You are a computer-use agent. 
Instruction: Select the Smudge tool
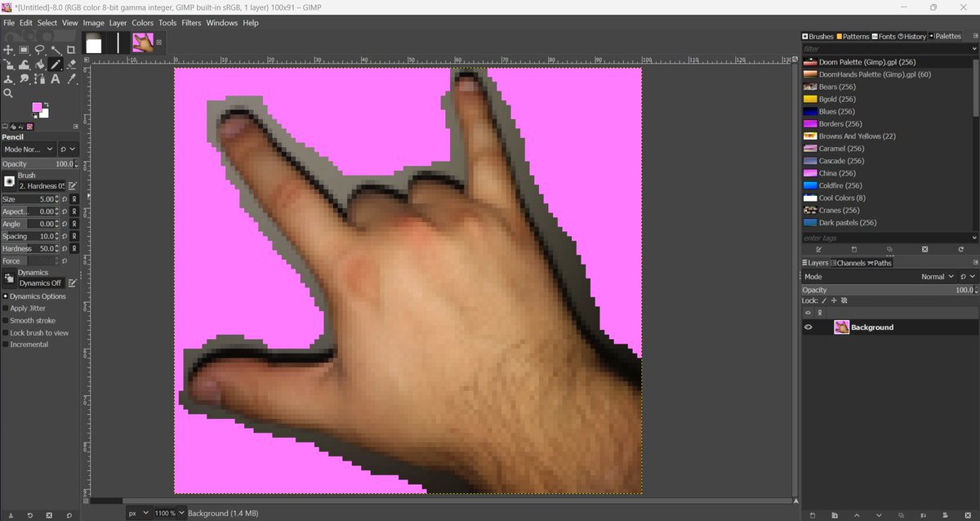point(24,79)
